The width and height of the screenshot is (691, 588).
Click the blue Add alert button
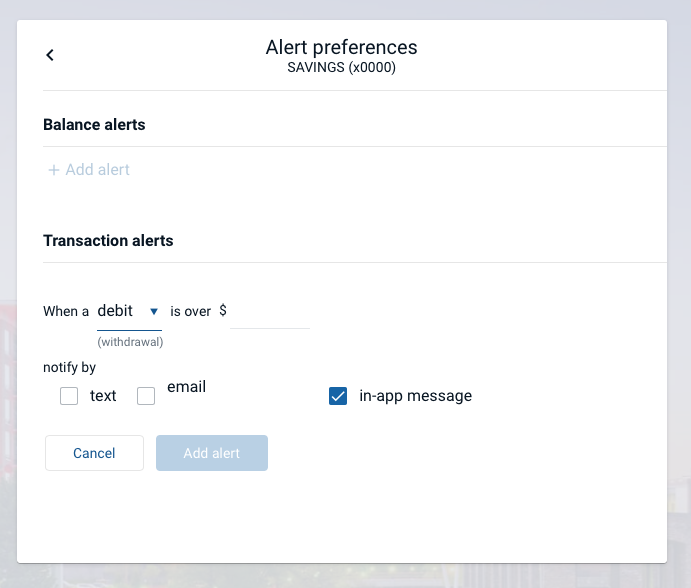tap(212, 453)
